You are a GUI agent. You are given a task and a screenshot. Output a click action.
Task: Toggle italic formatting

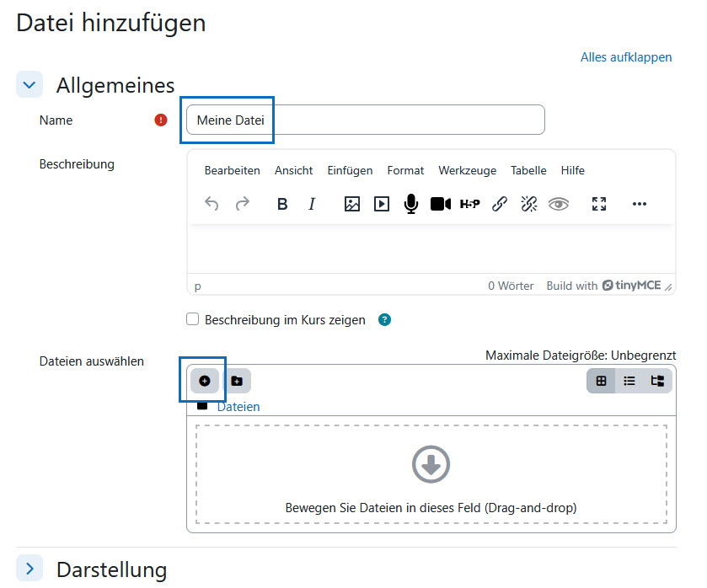pos(312,204)
